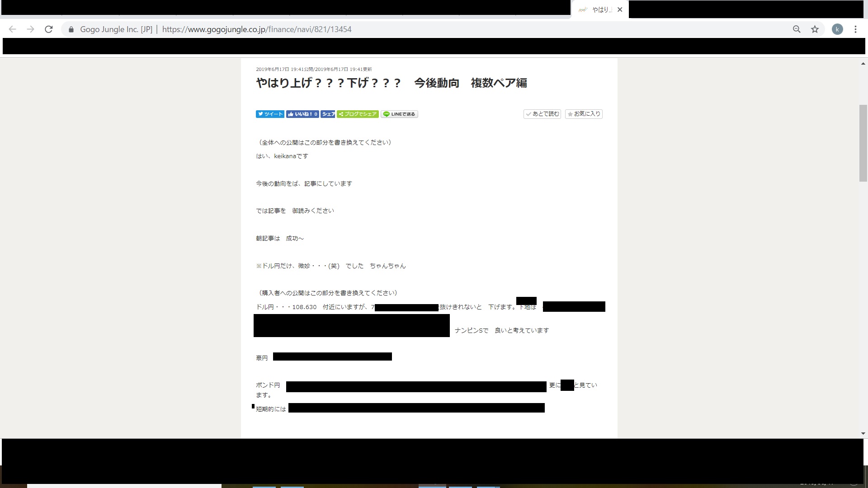View site security lock info
Viewport: 868px width, 488px height.
71,29
